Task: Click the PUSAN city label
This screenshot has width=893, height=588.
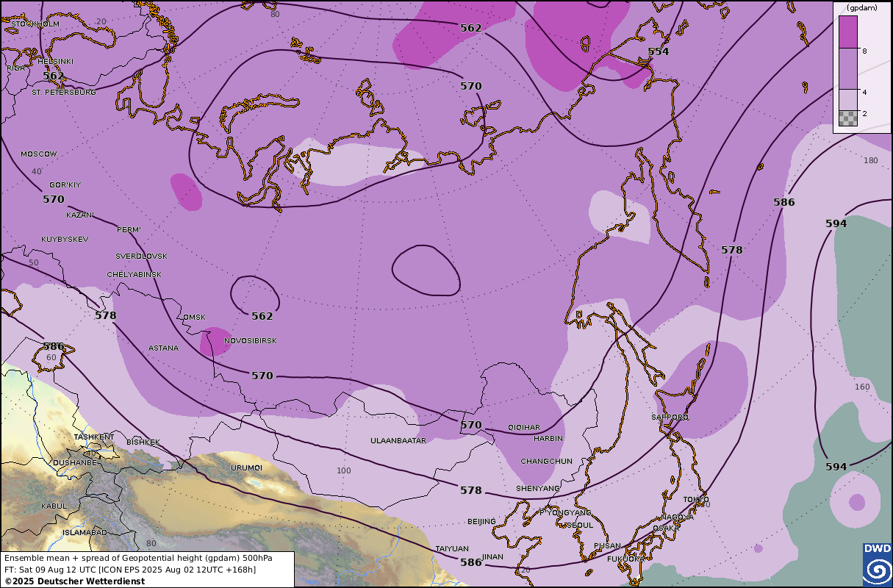Action: (607, 546)
